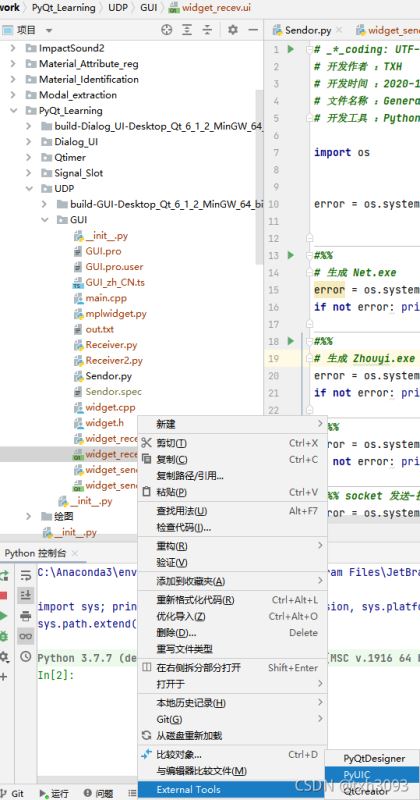Open the Git tool window button
Viewport: 420px width, 800px height.
click(x=13, y=793)
